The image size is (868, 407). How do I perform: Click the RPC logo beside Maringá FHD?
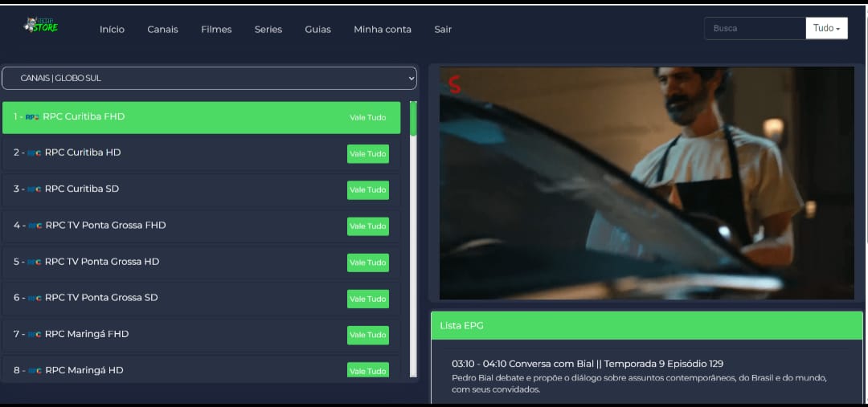[x=34, y=334]
